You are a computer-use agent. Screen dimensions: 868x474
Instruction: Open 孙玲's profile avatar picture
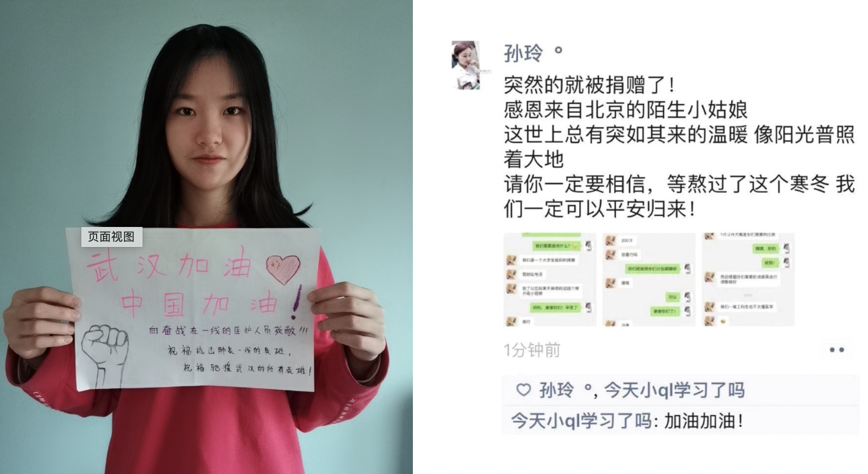tap(466, 65)
